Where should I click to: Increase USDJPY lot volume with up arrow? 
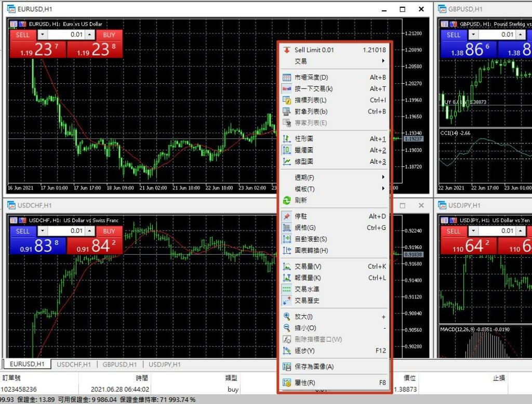pyautogui.click(x=521, y=231)
